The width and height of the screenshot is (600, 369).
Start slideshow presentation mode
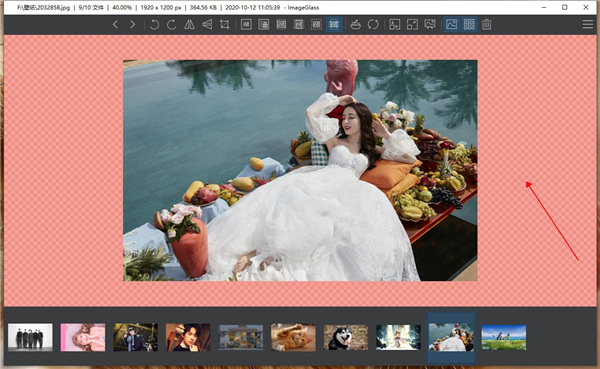point(430,24)
